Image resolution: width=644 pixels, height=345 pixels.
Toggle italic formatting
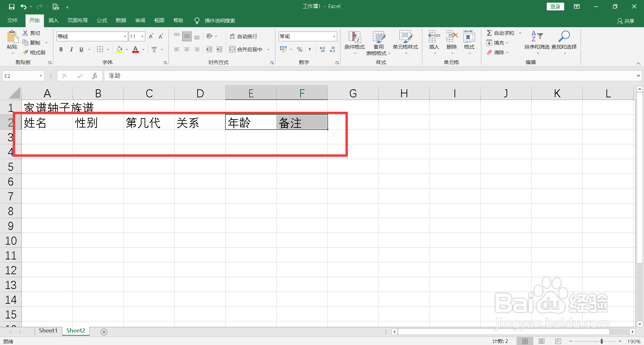coord(71,49)
